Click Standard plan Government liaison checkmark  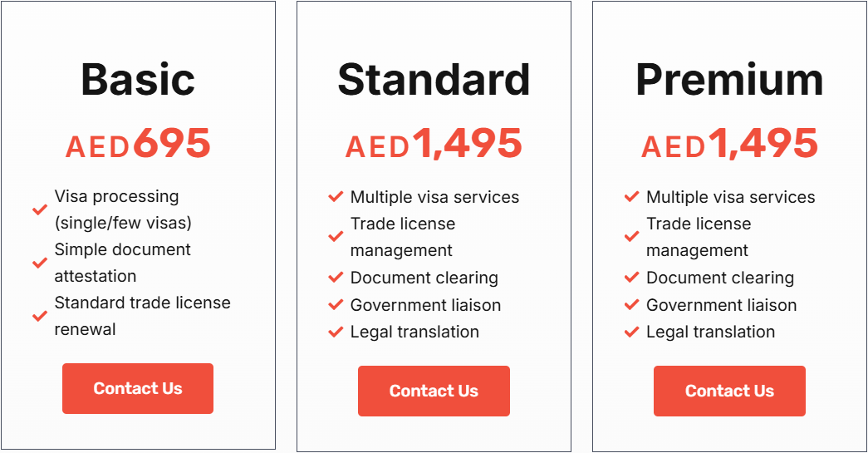(336, 305)
